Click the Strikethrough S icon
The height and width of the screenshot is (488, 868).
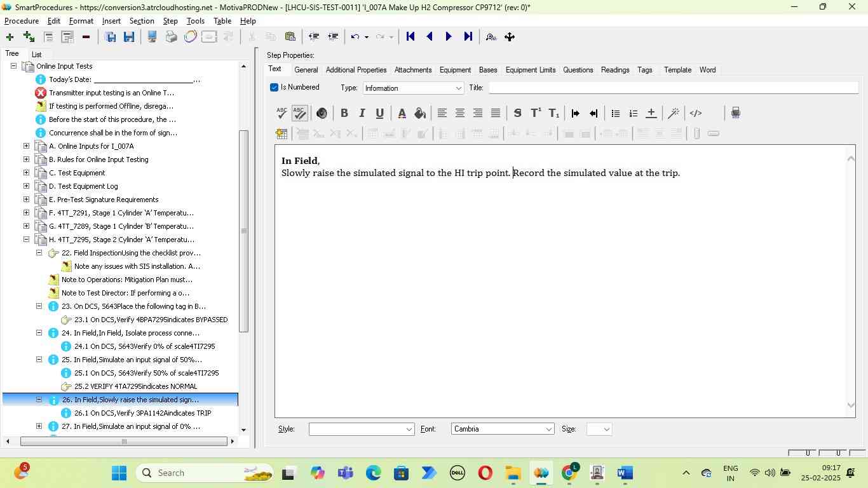click(x=517, y=113)
